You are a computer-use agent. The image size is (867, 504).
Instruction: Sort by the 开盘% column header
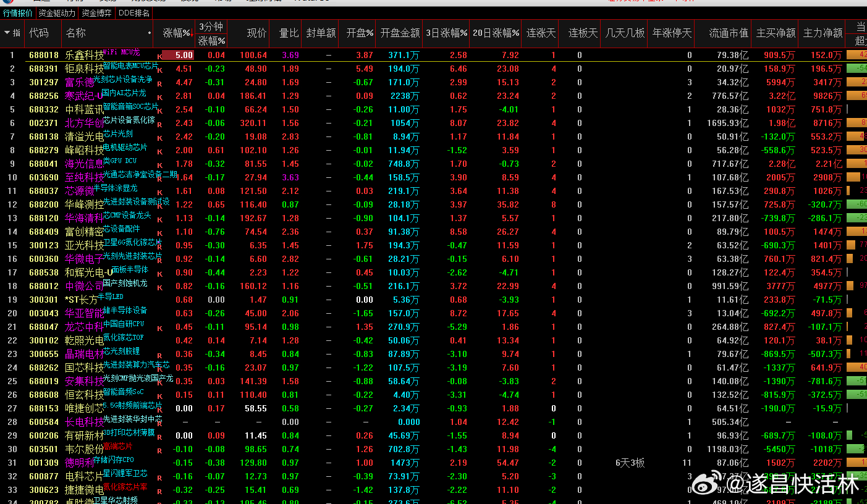(360, 33)
